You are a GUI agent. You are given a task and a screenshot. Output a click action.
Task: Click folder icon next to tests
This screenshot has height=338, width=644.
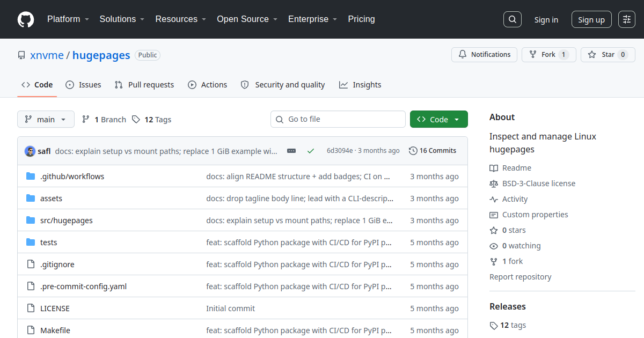(x=31, y=243)
